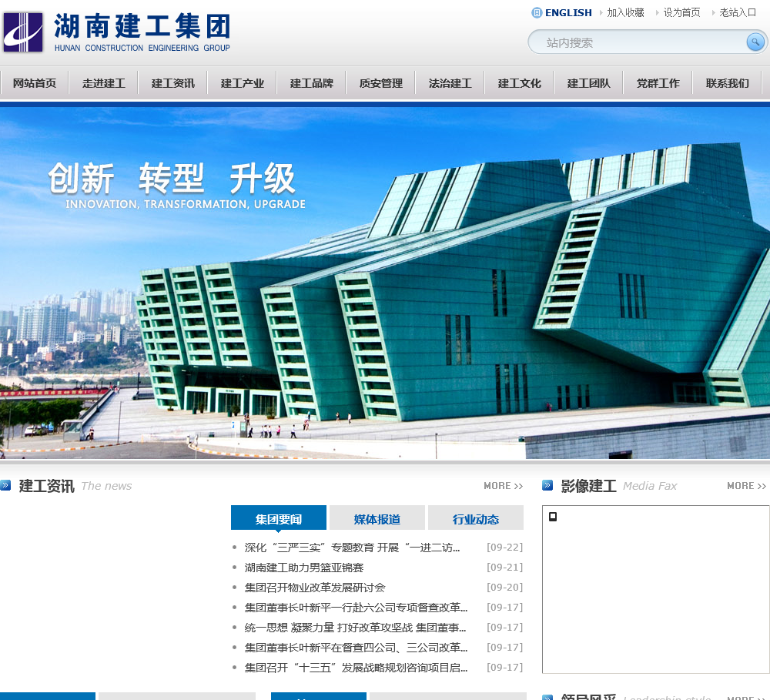The height and width of the screenshot is (700, 770).
Task: Switch to ENGLISH version
Action: [x=568, y=13]
